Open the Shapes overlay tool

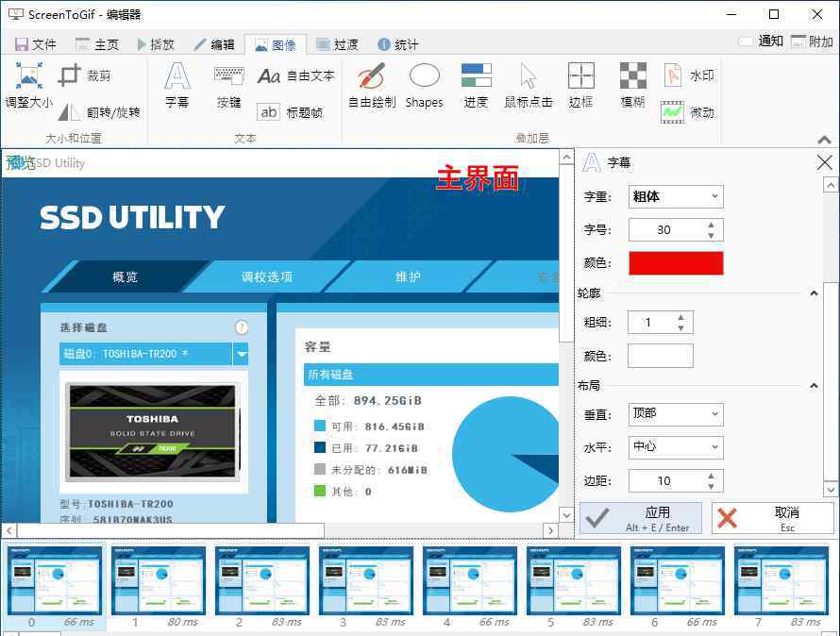click(x=425, y=86)
